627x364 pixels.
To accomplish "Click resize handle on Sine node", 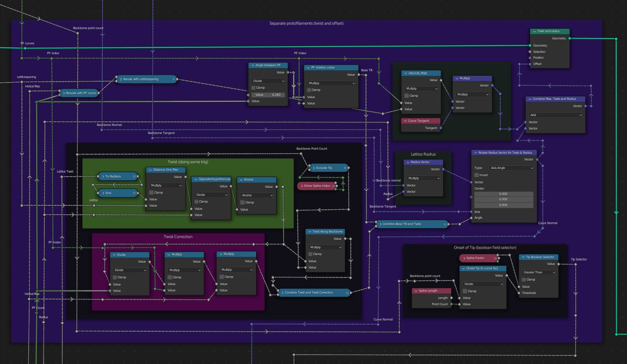I will (x=134, y=193).
